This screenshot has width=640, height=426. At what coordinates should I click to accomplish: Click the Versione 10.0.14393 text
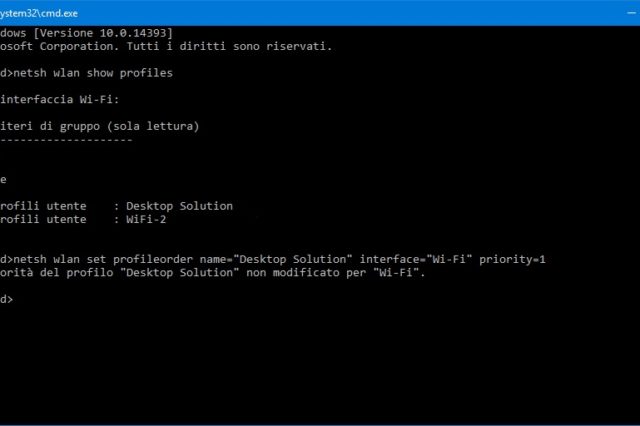coord(110,33)
